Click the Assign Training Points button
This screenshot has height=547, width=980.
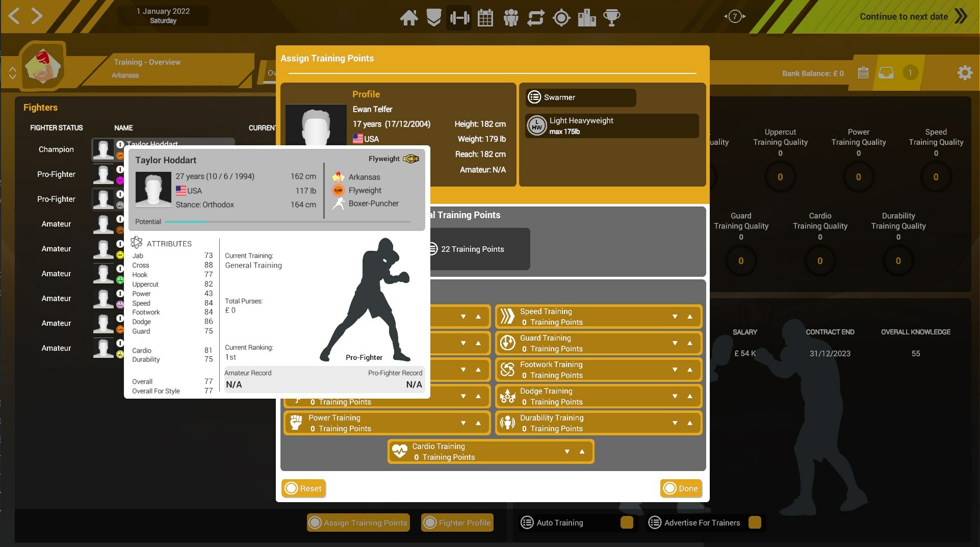(x=358, y=523)
